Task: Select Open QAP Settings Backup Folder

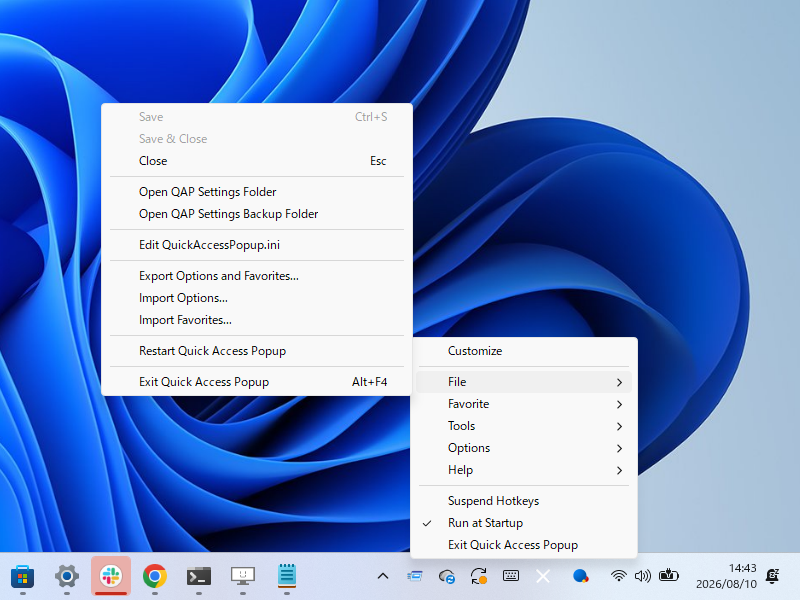Action: click(x=257, y=214)
